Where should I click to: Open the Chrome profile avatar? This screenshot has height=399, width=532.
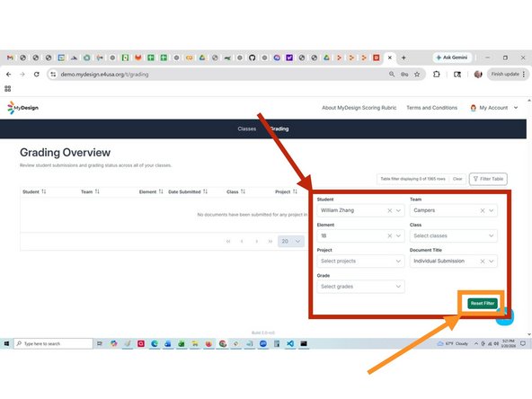click(478, 74)
